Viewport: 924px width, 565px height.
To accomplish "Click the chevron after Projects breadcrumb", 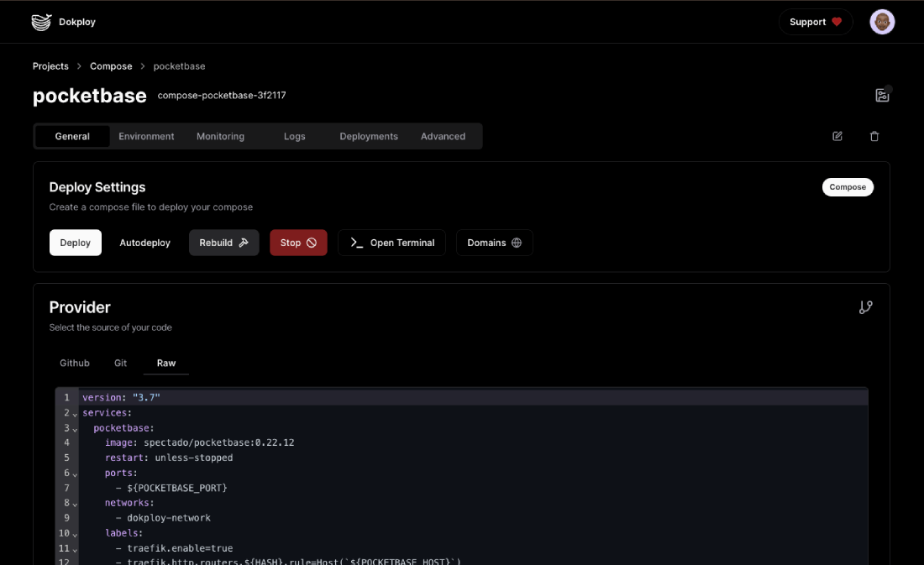I will (79, 66).
